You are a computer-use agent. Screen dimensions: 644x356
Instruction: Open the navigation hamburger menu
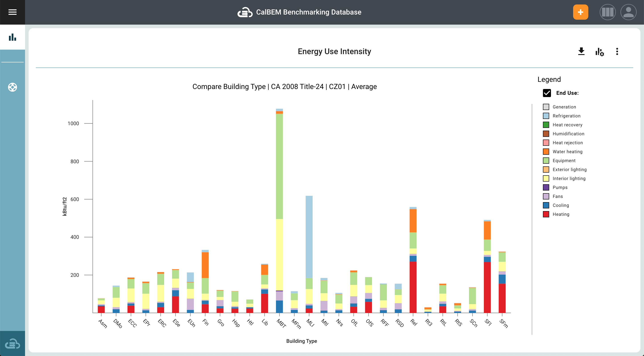13,12
